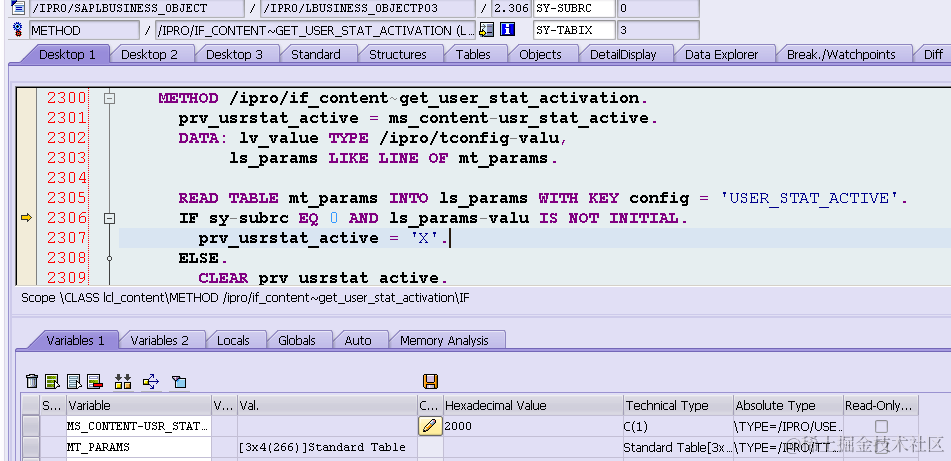Collapse the IF block at line 2306

click(109, 218)
